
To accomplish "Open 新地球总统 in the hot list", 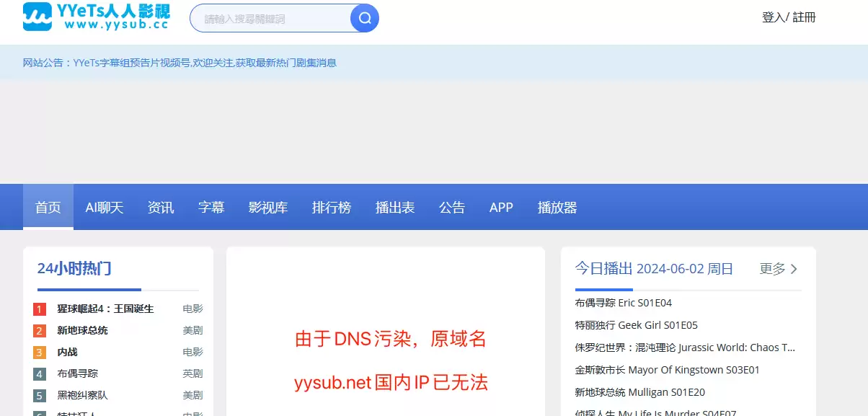I will (83, 330).
